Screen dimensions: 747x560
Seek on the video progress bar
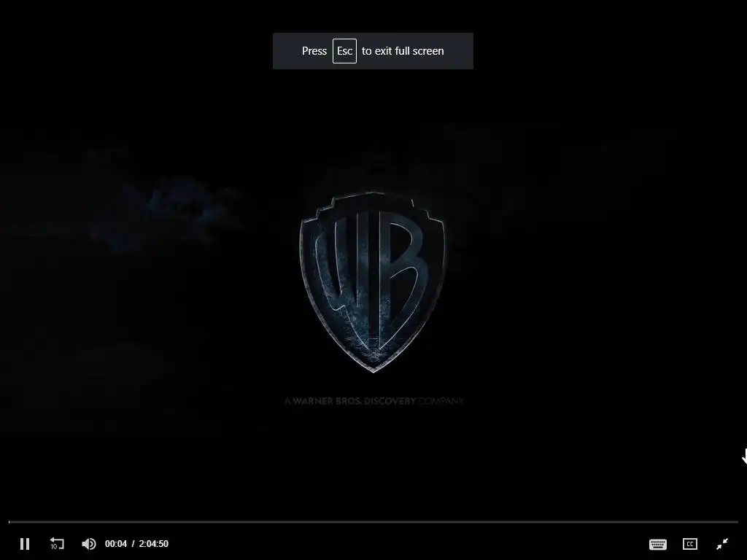[x=373, y=522]
